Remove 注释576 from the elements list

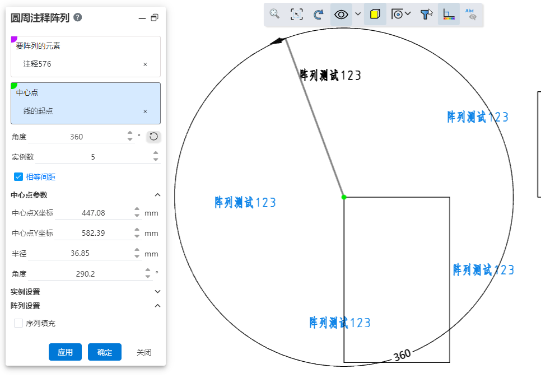(145, 64)
